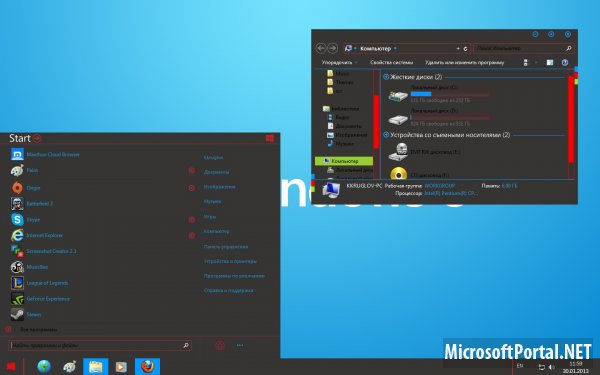Click the Explorer forward arrow button
Viewport: 600px width, 375px height.
[x=333, y=48]
